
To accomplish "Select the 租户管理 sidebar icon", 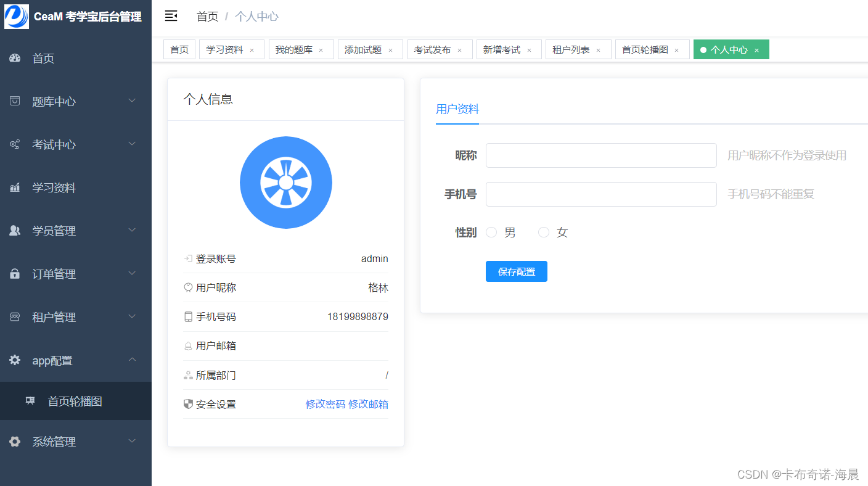I will point(14,316).
